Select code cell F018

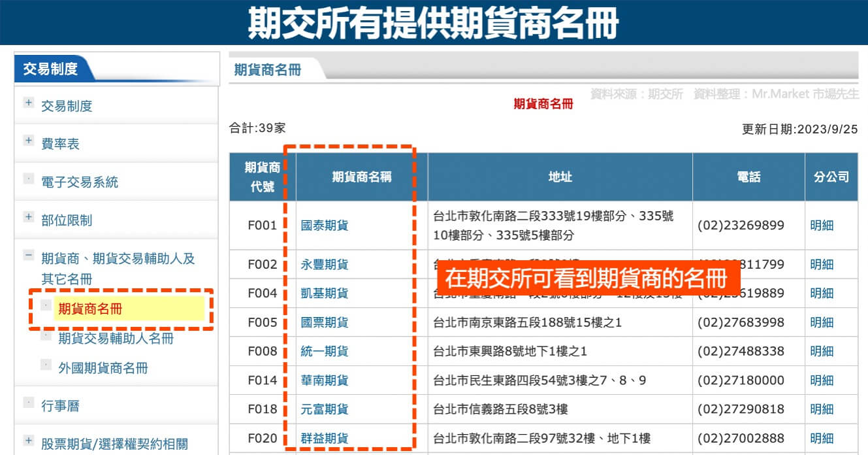pyautogui.click(x=263, y=409)
